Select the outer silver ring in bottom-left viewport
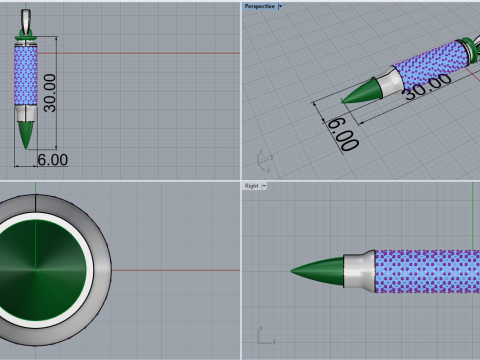The image size is (480, 360). click(x=104, y=270)
